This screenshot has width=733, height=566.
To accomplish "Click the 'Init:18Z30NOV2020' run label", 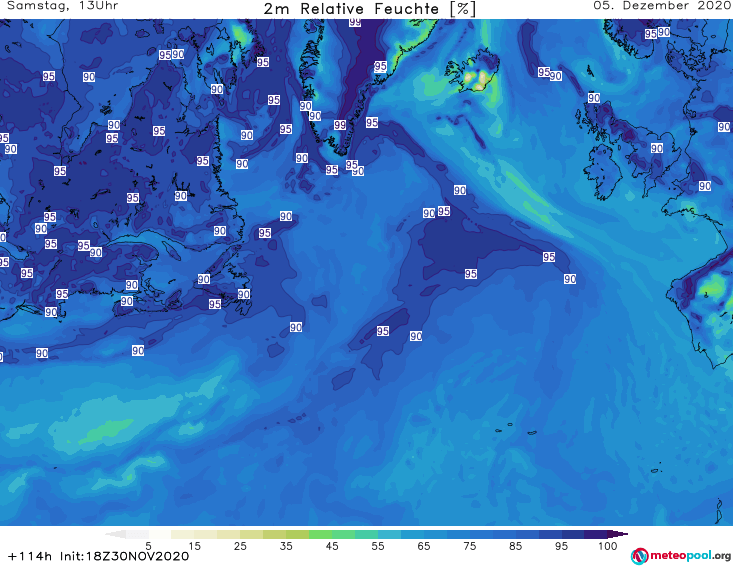I will [124, 556].
